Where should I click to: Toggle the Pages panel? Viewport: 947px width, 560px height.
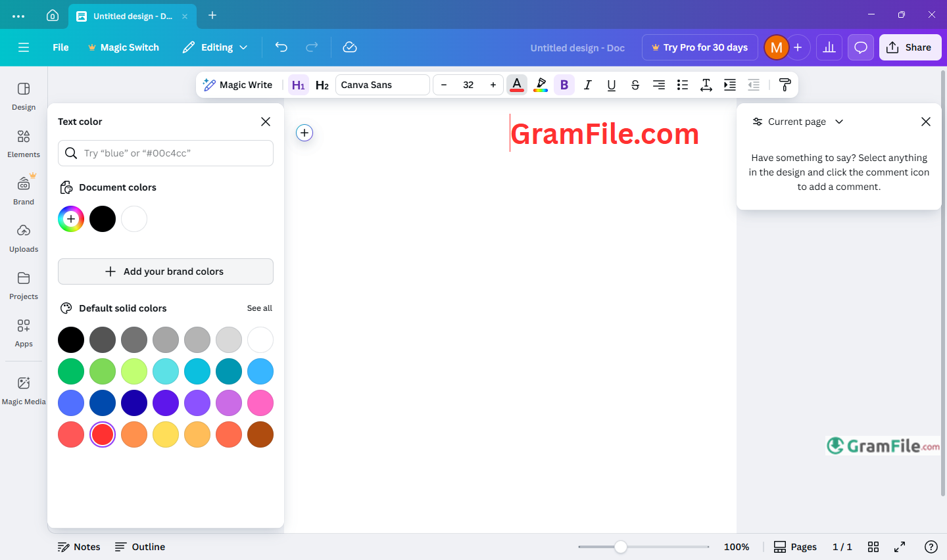pos(795,547)
